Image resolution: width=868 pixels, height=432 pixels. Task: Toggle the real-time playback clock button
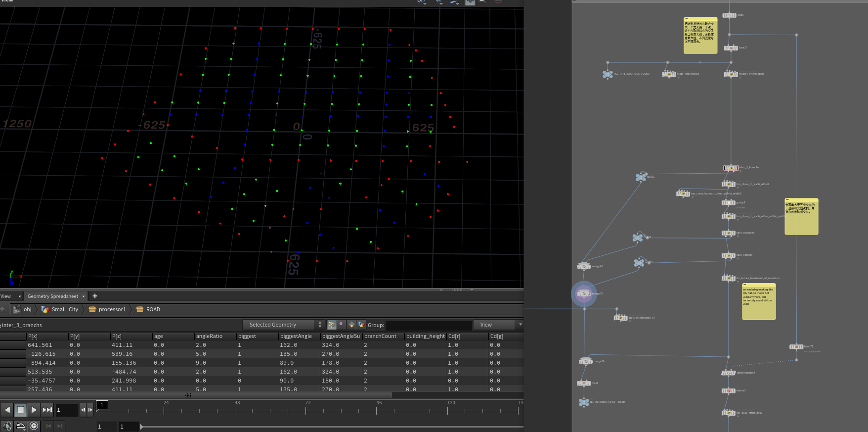coord(34,426)
